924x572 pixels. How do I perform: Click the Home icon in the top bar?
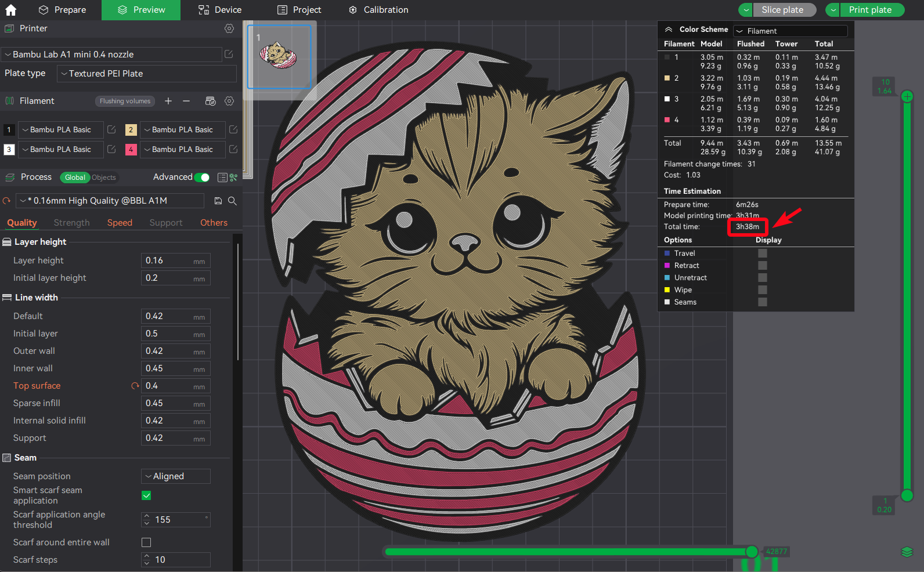(x=10, y=10)
